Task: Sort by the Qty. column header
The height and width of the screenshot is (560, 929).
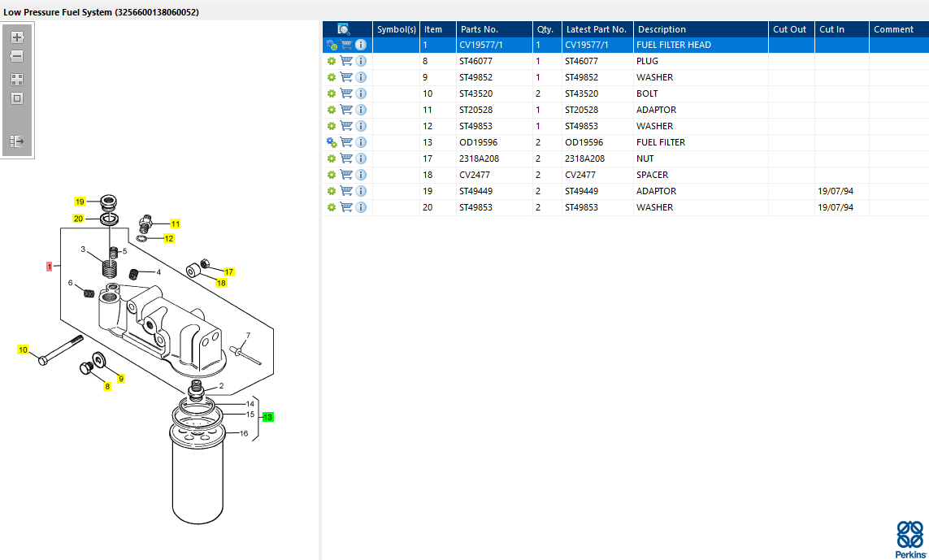Action: [547, 29]
